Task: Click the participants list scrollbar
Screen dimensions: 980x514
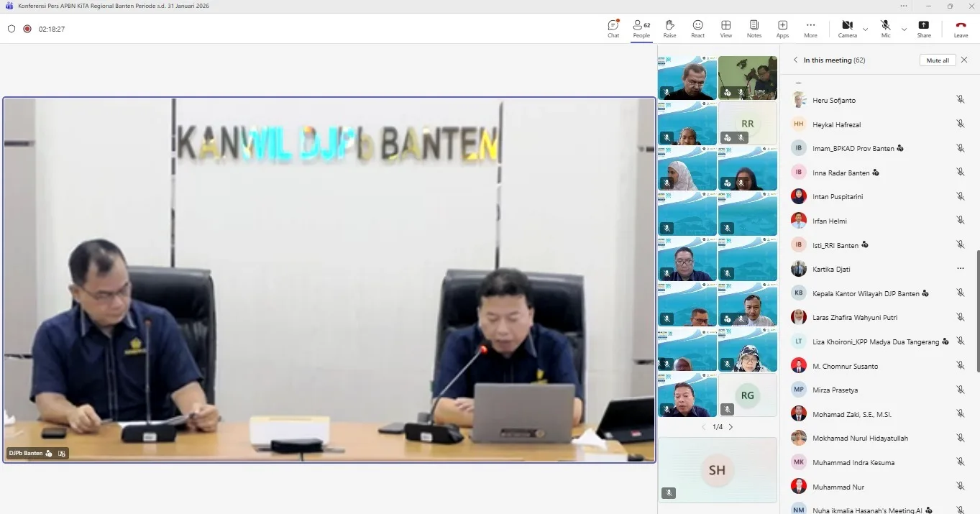Action: tap(976, 309)
